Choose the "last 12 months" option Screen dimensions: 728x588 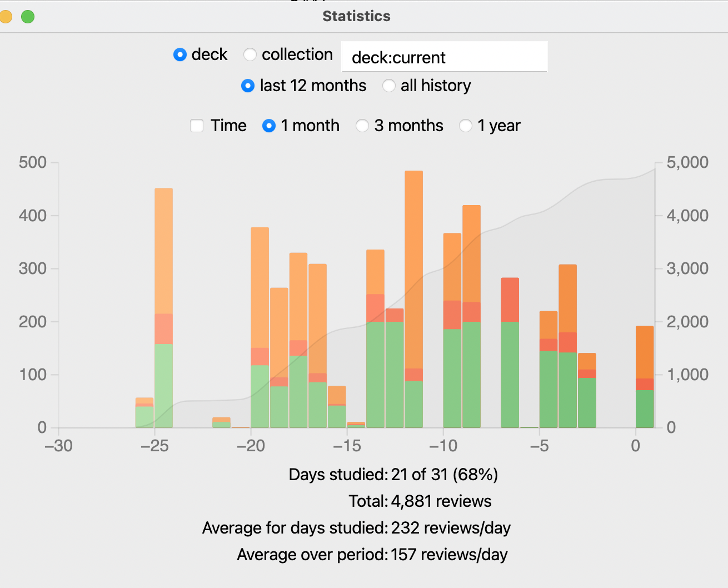click(248, 86)
